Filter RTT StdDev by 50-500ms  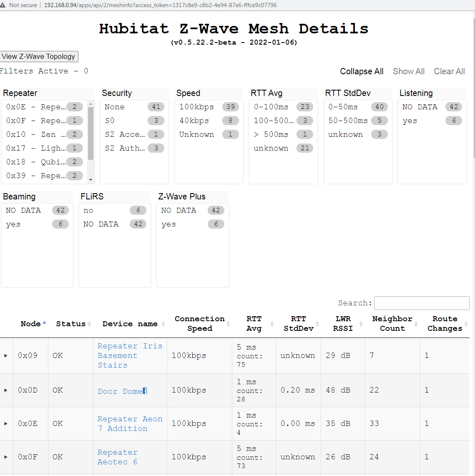click(358, 121)
